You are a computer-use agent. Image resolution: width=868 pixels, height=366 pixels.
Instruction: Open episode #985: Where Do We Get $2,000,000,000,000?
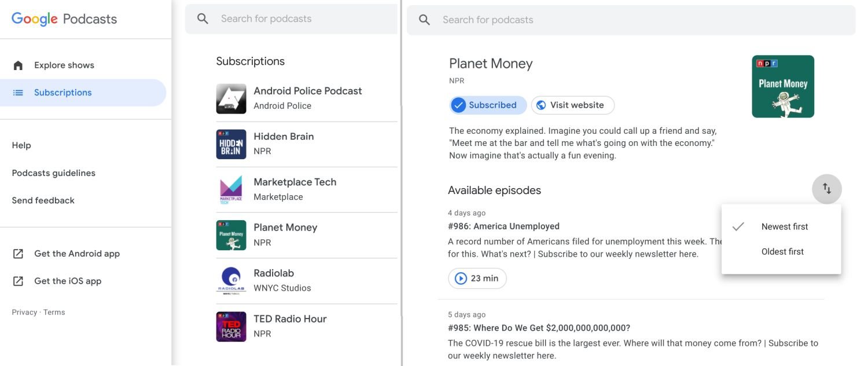539,328
